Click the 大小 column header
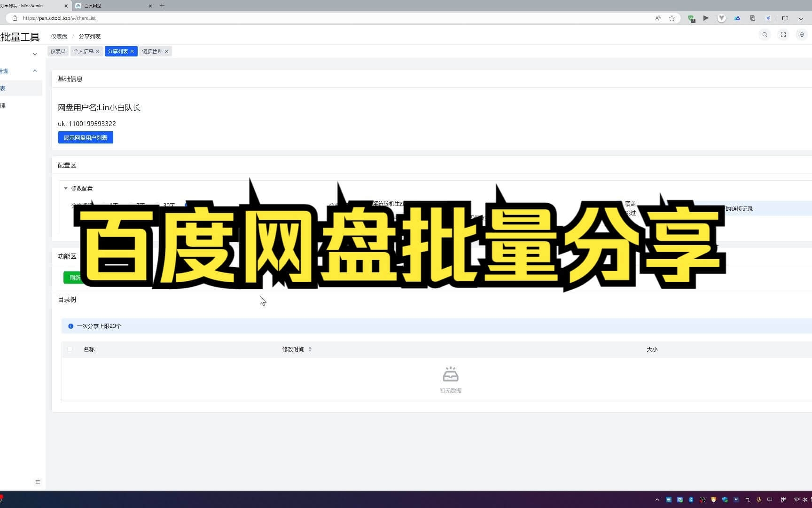Image resolution: width=812 pixels, height=508 pixels. pos(652,349)
